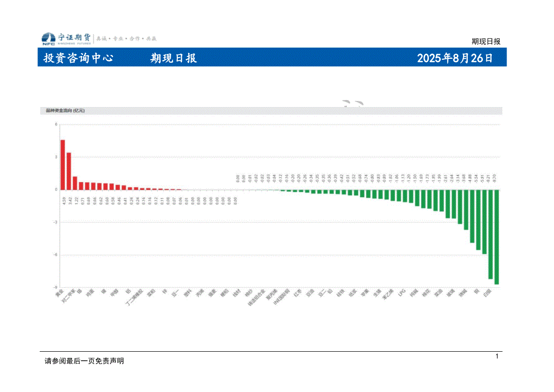Click the green bar valued -5.91
The height and width of the screenshot is (392, 554).
click(x=484, y=222)
